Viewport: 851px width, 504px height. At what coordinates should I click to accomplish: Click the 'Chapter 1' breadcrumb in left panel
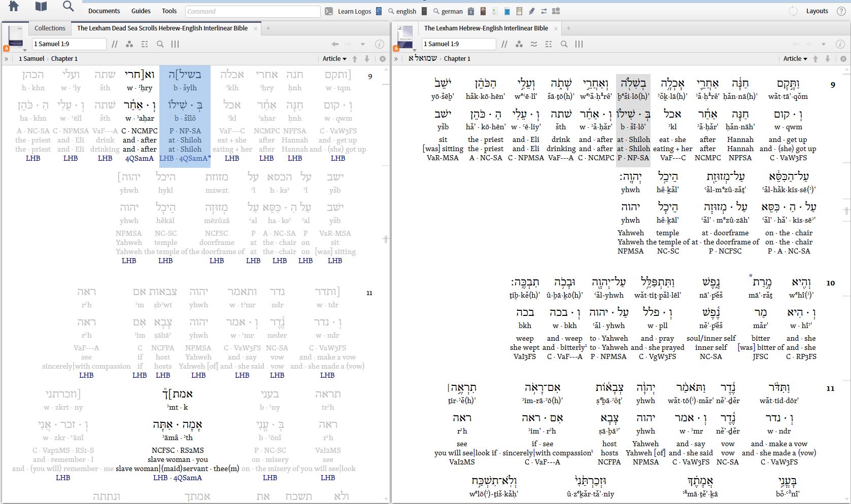[x=64, y=59]
